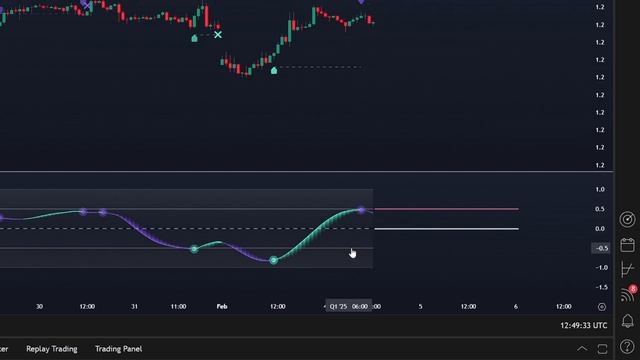Open the Help question mark icon

point(627,347)
